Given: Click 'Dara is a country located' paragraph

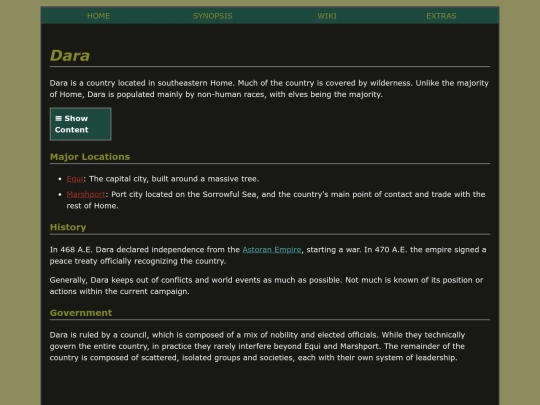Looking at the screenshot, I should pyautogui.click(x=269, y=89).
